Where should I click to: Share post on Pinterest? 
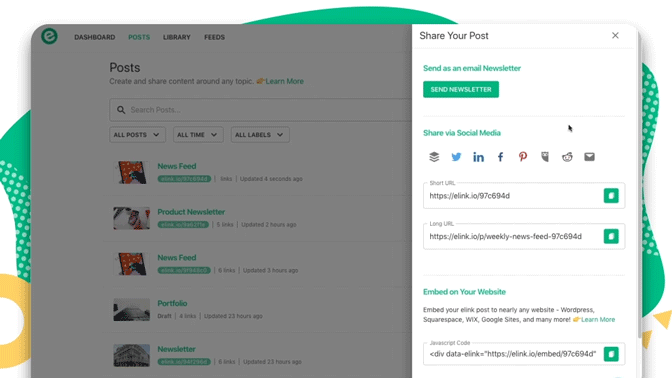pos(522,157)
